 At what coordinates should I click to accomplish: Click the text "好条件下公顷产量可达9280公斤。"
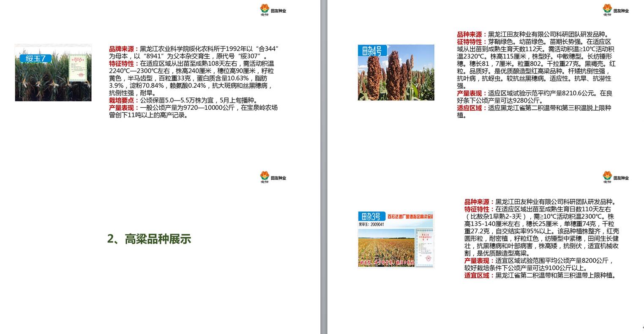point(501,100)
